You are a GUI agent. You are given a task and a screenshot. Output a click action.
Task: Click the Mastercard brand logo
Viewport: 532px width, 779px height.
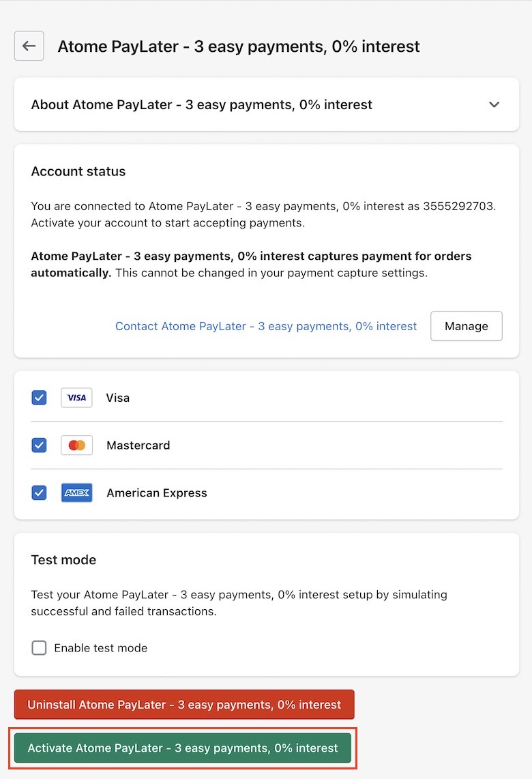(76, 445)
